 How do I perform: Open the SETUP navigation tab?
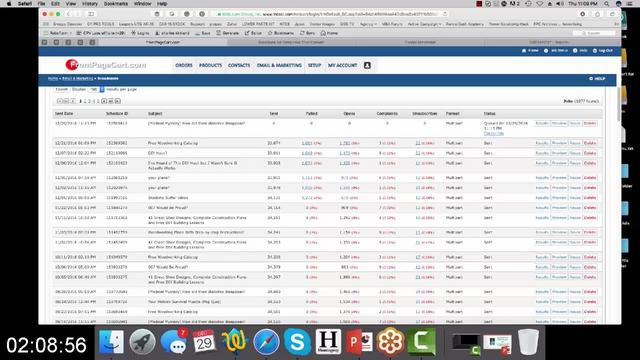coord(314,65)
